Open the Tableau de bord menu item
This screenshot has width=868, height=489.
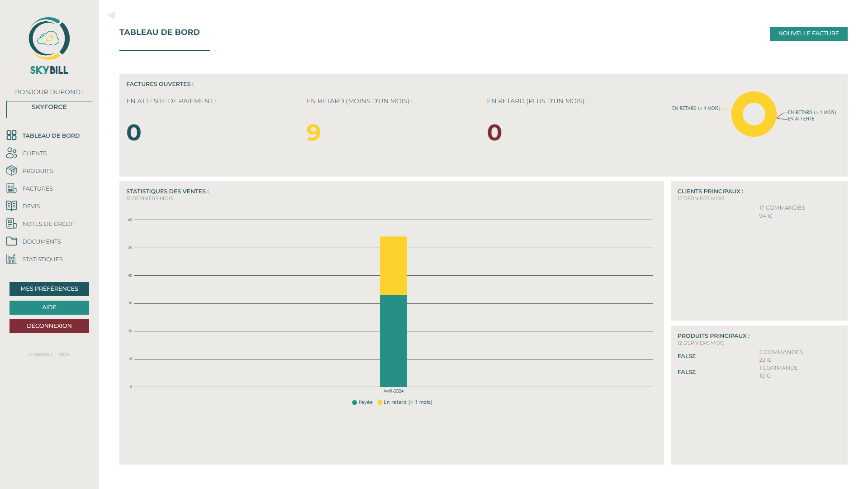51,135
